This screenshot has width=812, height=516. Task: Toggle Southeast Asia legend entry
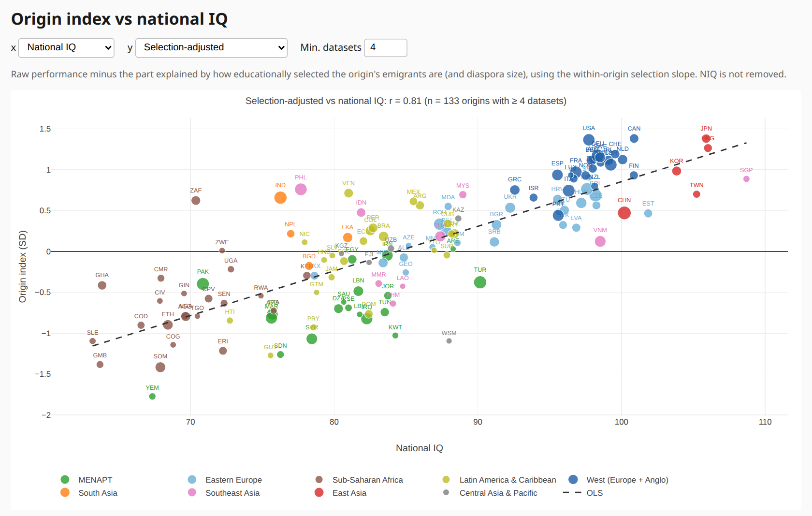(x=224, y=493)
